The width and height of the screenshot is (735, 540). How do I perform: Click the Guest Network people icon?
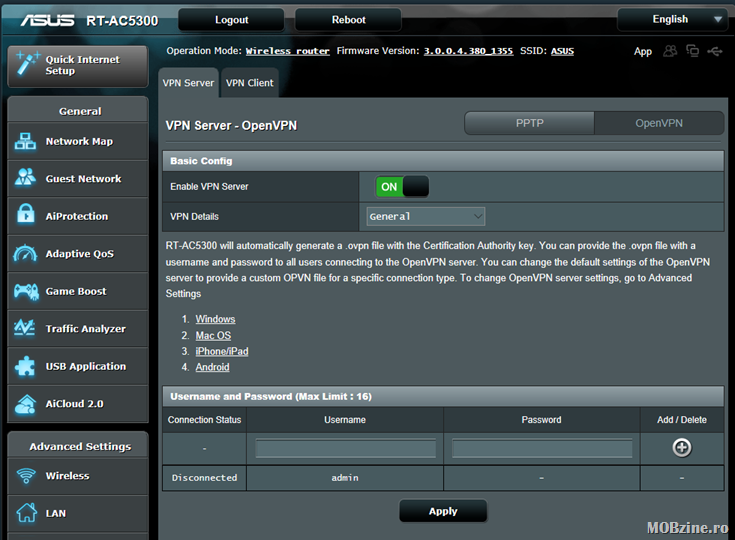(25, 178)
